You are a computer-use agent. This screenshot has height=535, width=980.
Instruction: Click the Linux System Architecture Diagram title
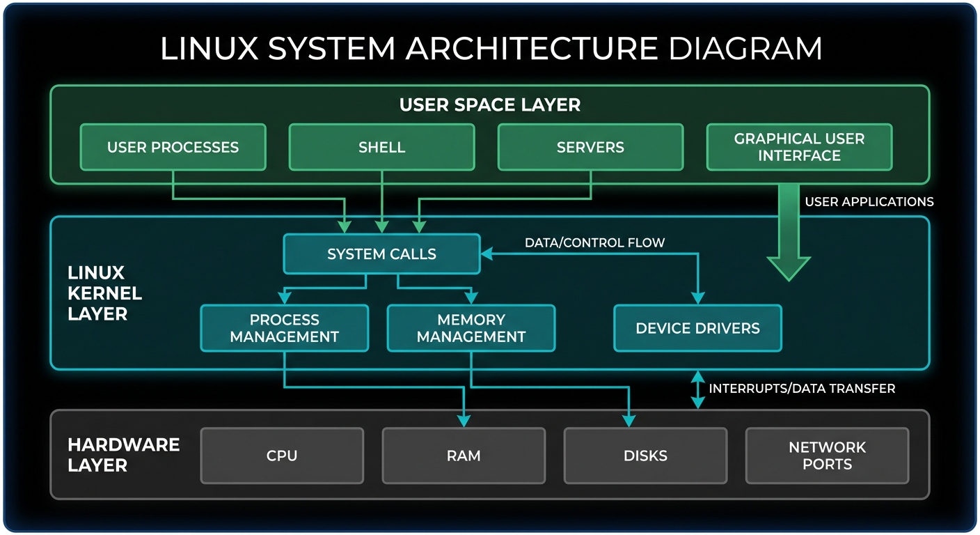point(491,49)
